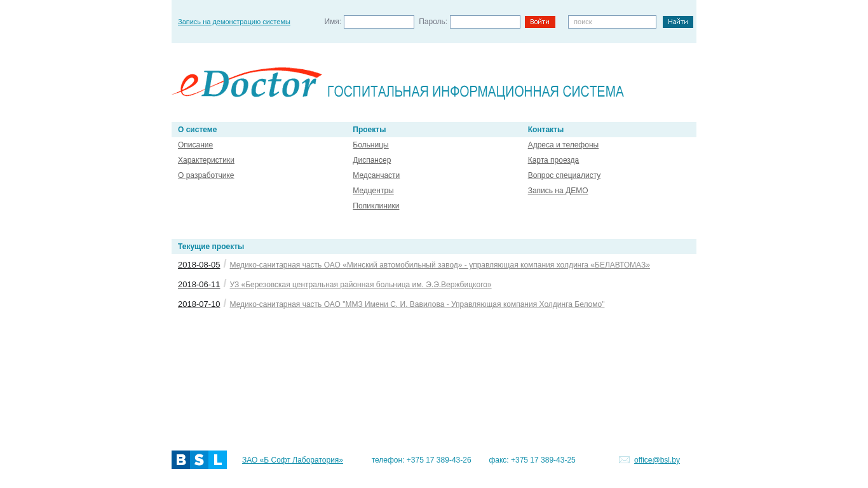Open the Минский автомобильный завод project link
The width and height of the screenshot is (868, 488).
pyautogui.click(x=440, y=265)
